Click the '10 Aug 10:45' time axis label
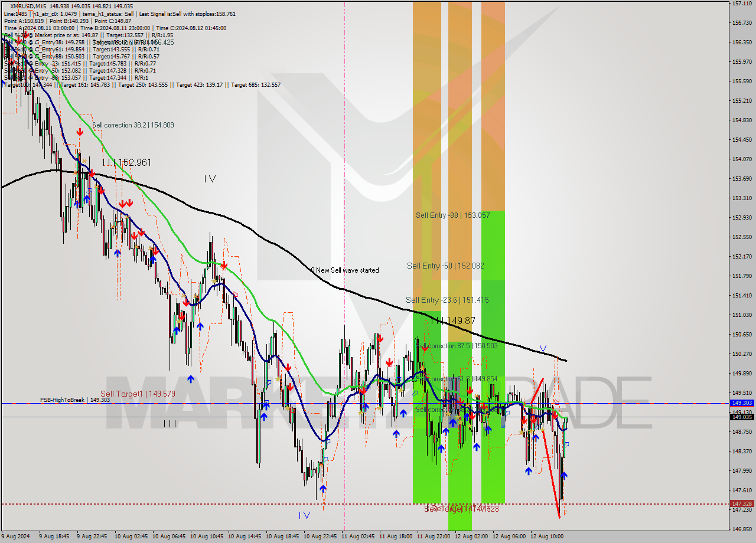Viewport: 756px width, 543px height. [206, 537]
